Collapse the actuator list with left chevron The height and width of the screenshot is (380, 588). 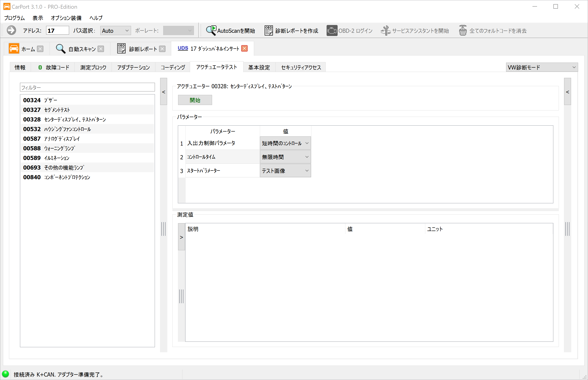coord(164,92)
